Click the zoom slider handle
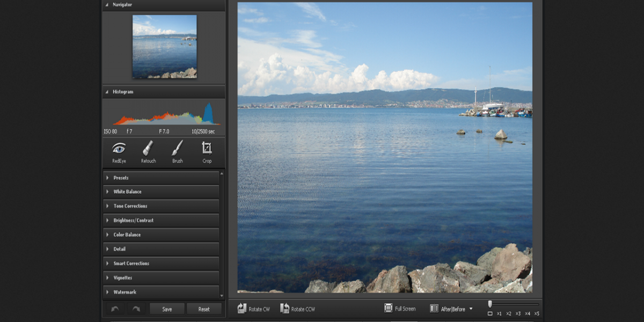Viewport: 644px width, 322px height. (x=489, y=304)
